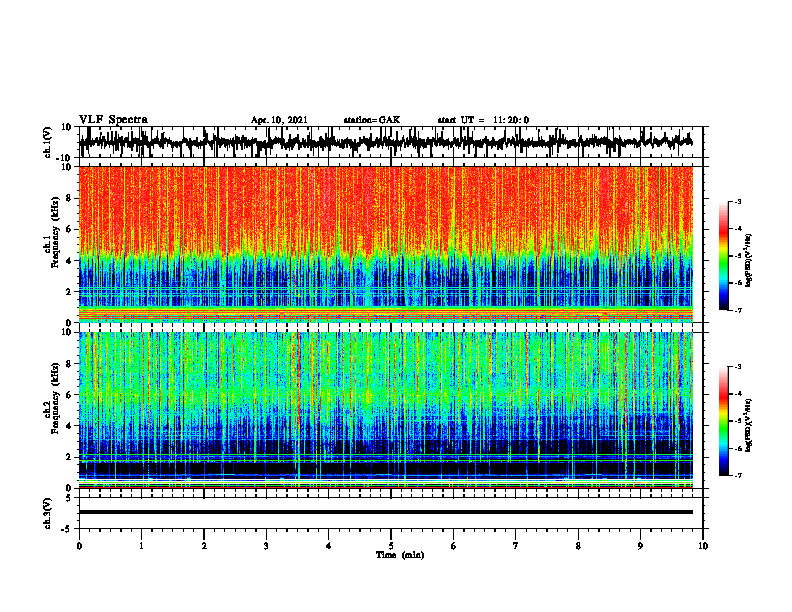Click the "6" kHz tick on ch.1 spectrogram
The width and height of the screenshot is (792, 612).
pyautogui.click(x=69, y=229)
